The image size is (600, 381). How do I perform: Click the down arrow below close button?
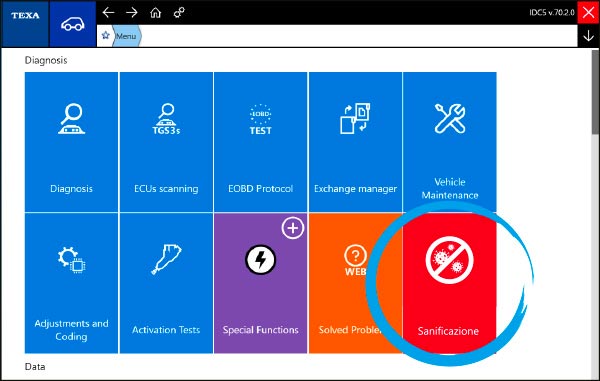click(589, 36)
